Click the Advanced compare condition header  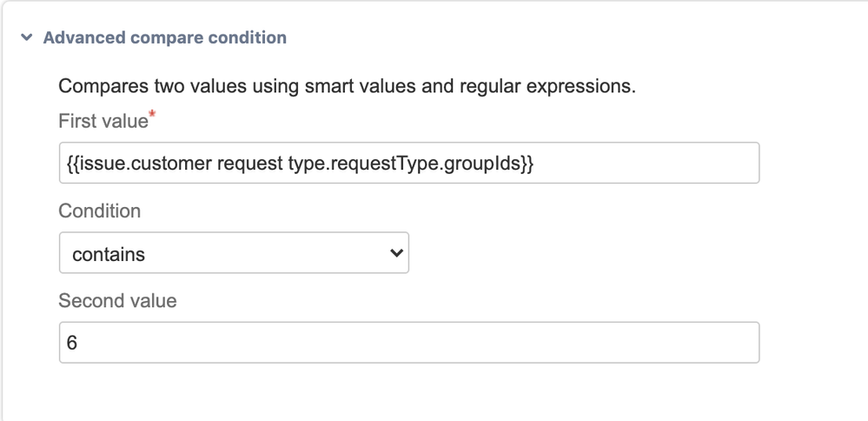pos(164,38)
